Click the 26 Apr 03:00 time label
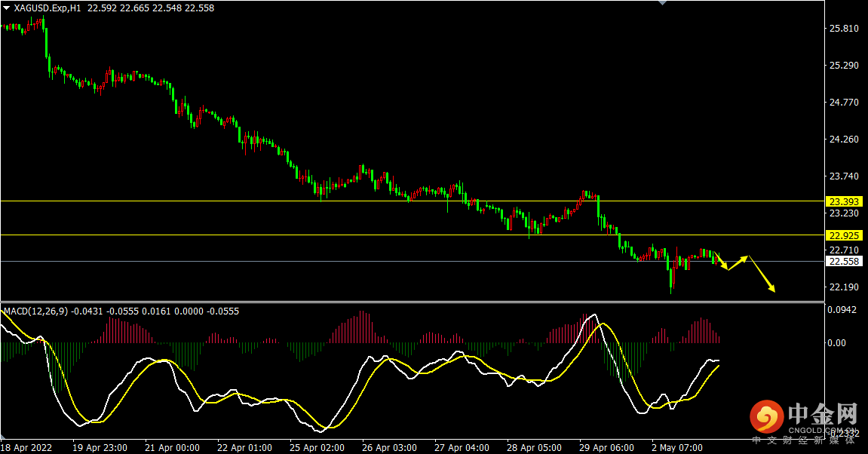Image resolution: width=868 pixels, height=454 pixels. 389,447
